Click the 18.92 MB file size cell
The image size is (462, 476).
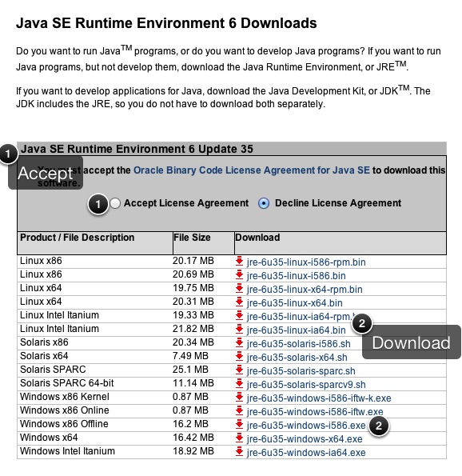(193, 451)
